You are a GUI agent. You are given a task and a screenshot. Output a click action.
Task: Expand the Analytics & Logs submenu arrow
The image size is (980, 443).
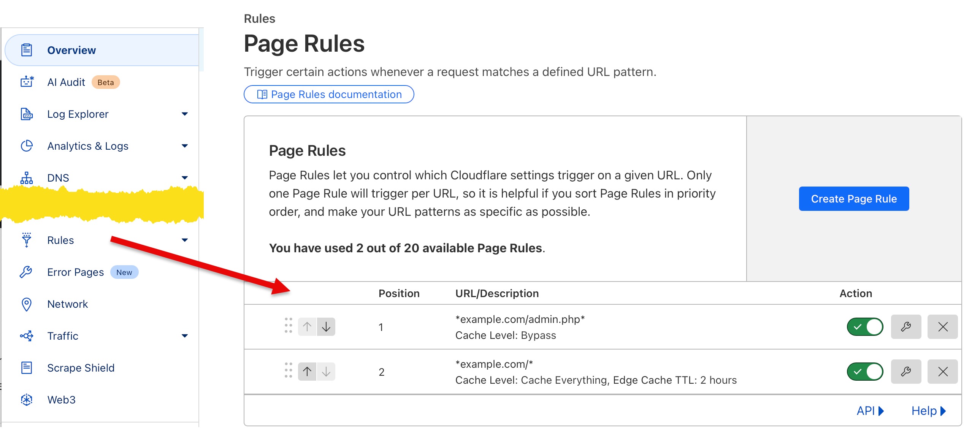coord(184,146)
